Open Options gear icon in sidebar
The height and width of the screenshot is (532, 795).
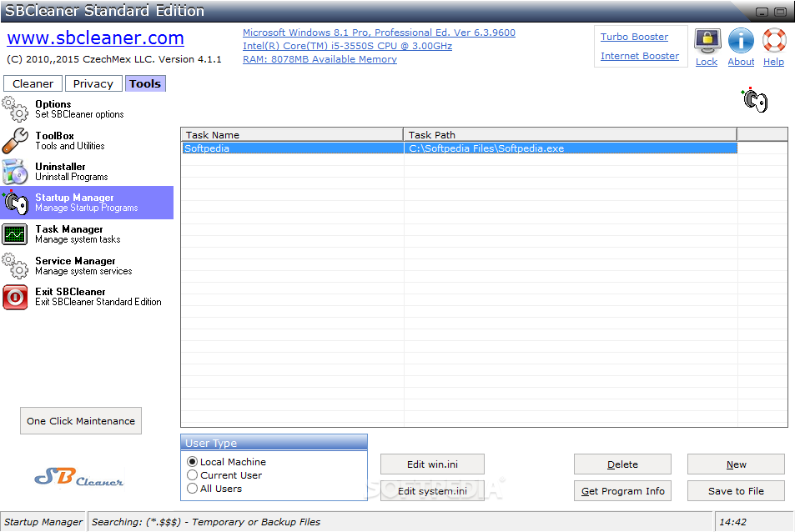pos(15,109)
